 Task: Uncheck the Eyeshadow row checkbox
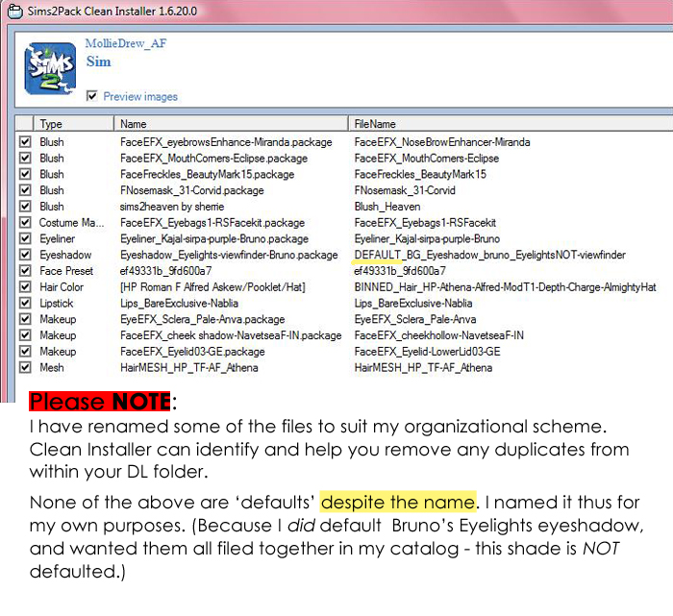(x=25, y=255)
